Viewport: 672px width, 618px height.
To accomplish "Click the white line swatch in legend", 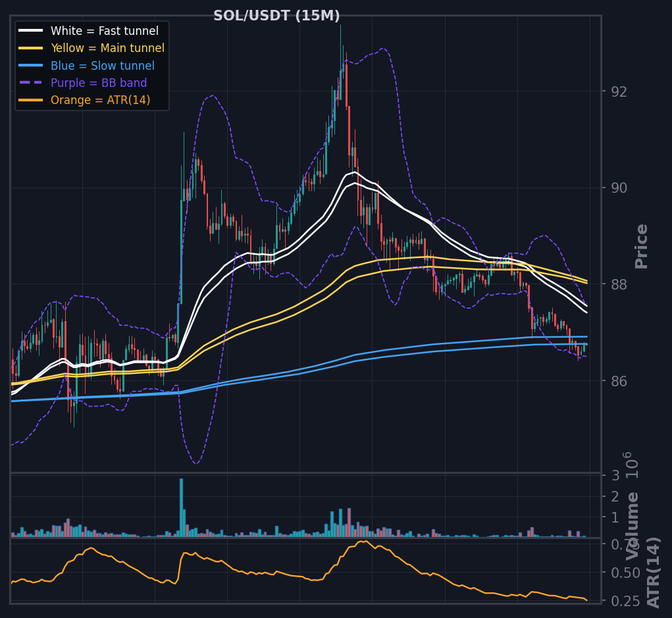I will pos(30,31).
